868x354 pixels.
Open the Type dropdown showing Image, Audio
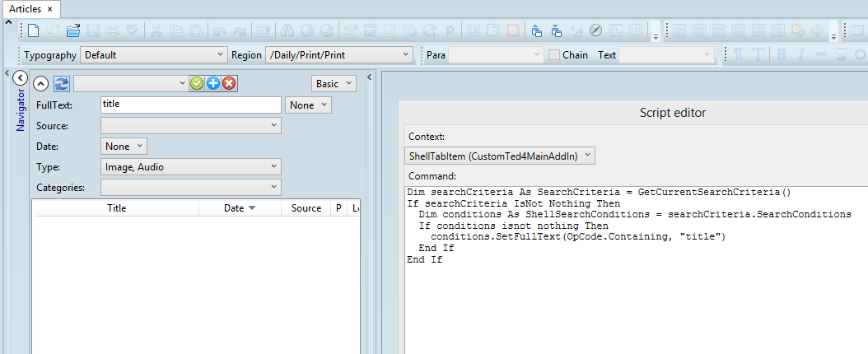[191, 167]
